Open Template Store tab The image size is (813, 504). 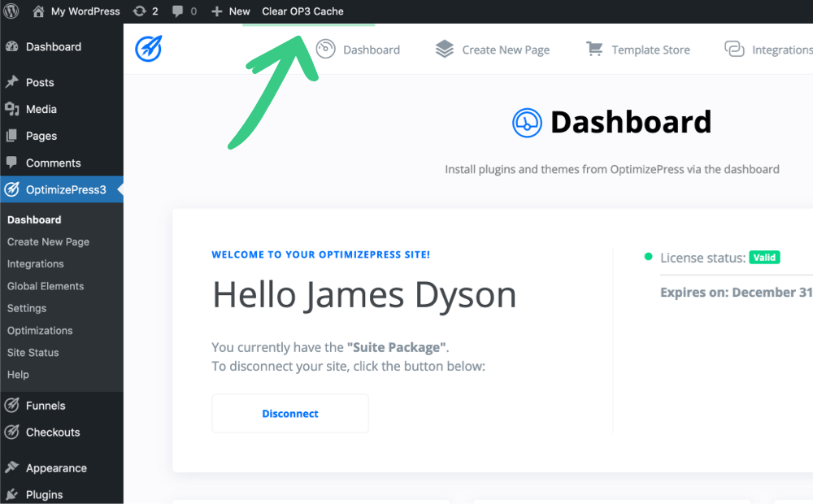tap(638, 50)
